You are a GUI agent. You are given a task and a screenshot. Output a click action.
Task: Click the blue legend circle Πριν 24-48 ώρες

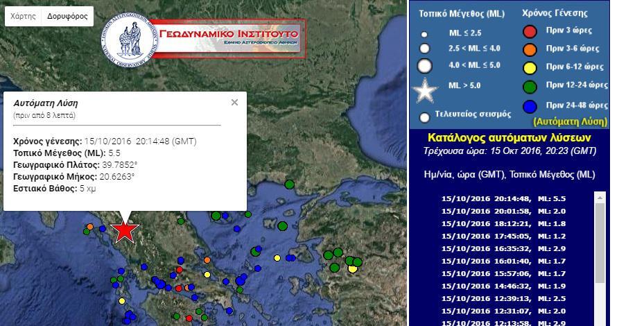click(x=530, y=107)
